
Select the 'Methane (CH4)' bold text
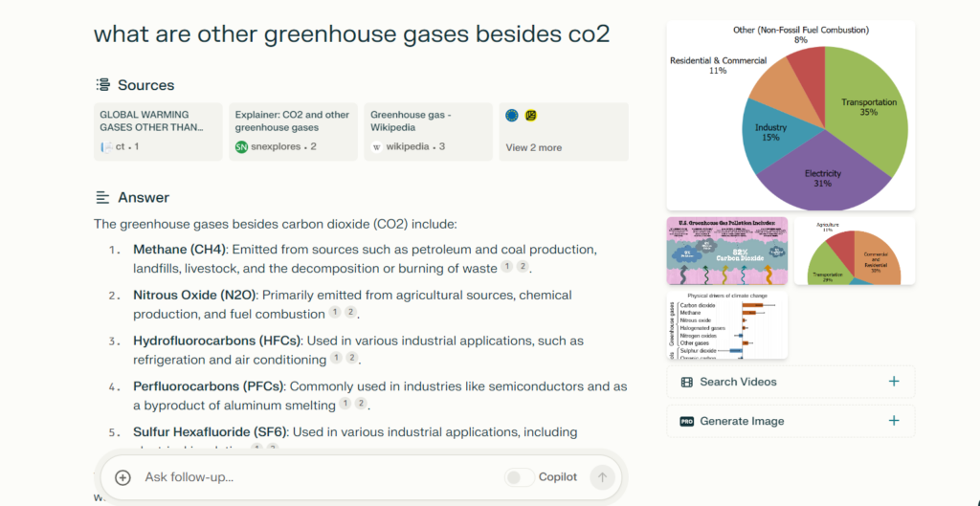coord(179,250)
